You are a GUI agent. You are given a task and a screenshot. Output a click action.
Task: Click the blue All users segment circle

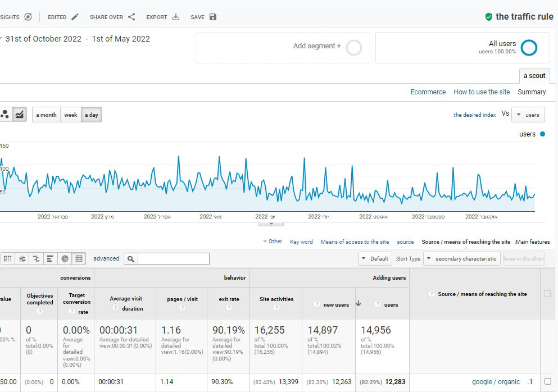pyautogui.click(x=529, y=48)
